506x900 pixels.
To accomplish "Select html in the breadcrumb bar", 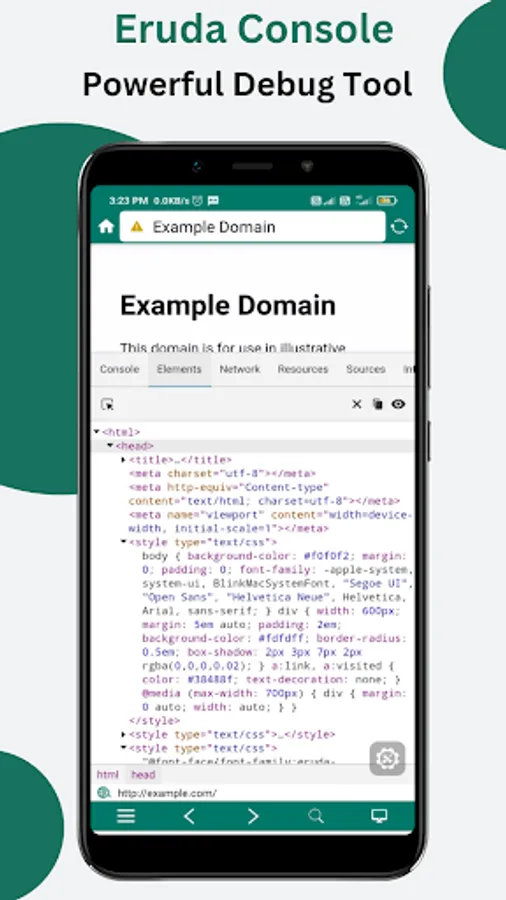I will click(x=107, y=775).
